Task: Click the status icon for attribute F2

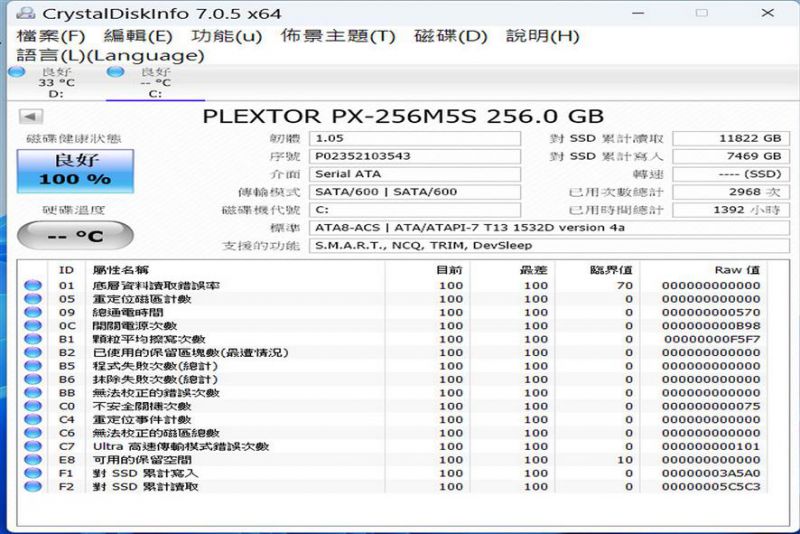Action: pos(33,487)
